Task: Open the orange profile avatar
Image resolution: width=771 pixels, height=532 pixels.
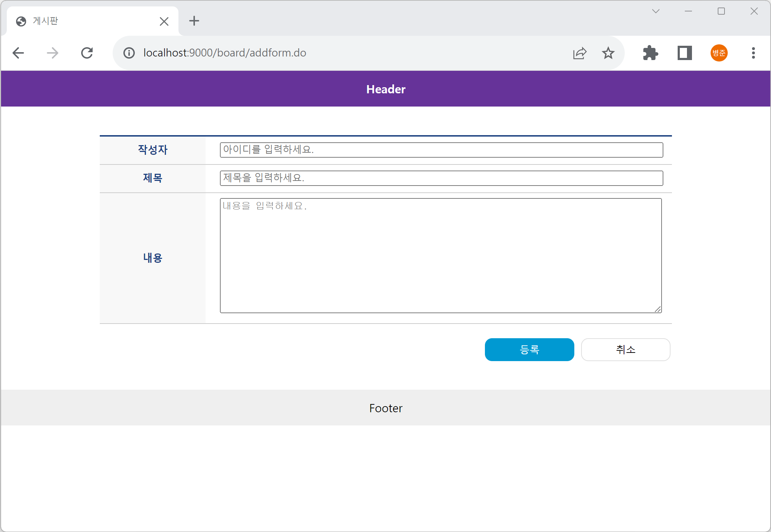Action: 719,53
